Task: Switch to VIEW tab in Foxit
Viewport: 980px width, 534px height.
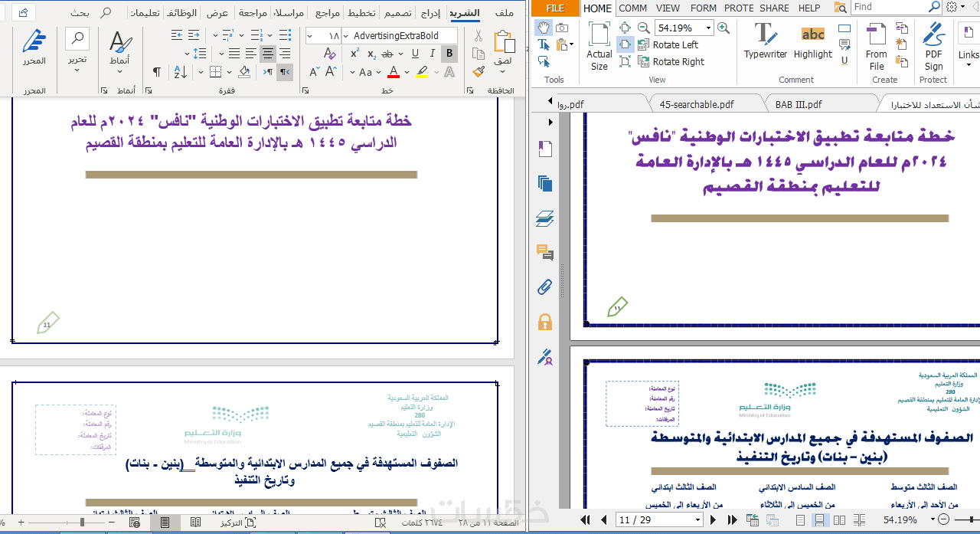Action: pos(668,8)
